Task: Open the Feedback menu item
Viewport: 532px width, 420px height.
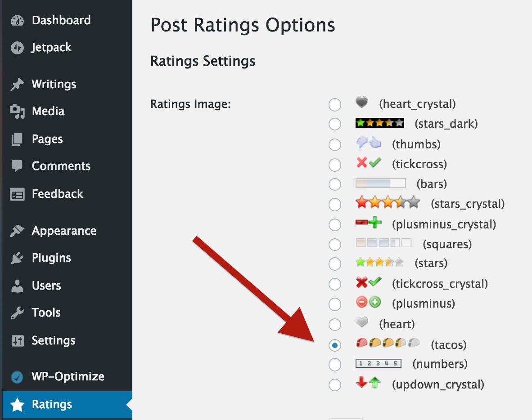Action: pyautogui.click(x=57, y=194)
